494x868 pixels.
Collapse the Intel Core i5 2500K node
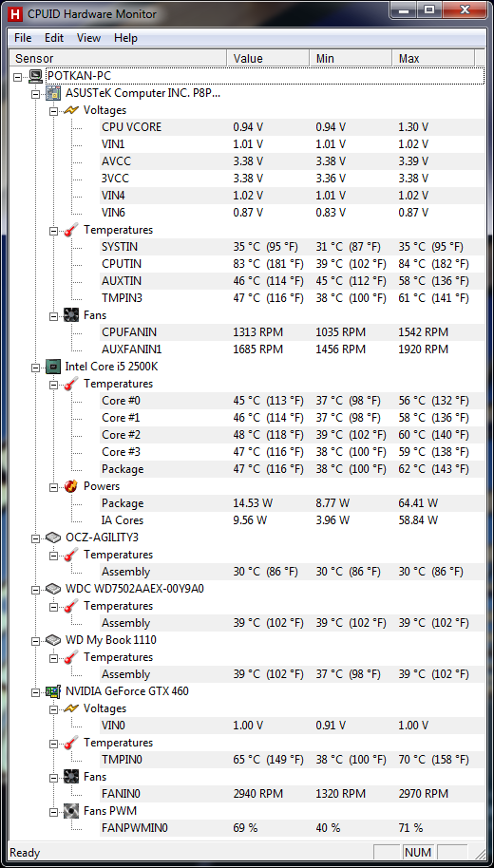pyautogui.click(x=36, y=367)
